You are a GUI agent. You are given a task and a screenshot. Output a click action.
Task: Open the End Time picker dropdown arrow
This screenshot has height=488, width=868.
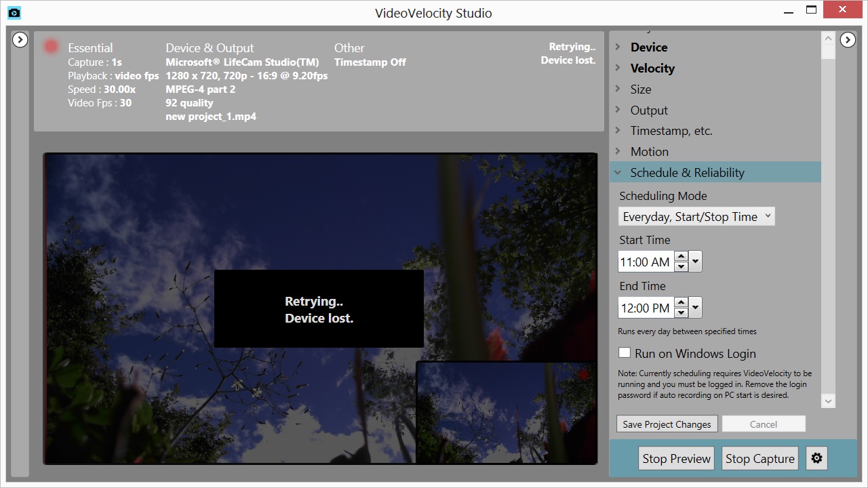pos(695,308)
